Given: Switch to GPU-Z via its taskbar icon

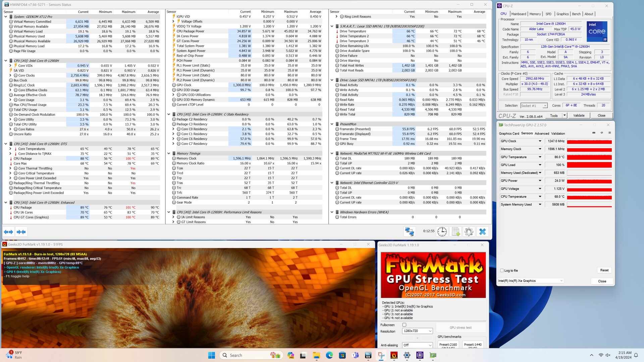Looking at the screenshot, I should (x=433, y=355).
